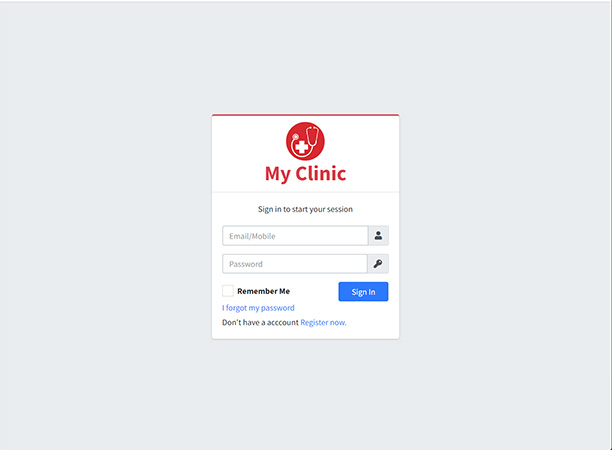Click the Password placeholder text
Image resolution: width=612 pixels, height=450 pixels.
tap(246, 264)
